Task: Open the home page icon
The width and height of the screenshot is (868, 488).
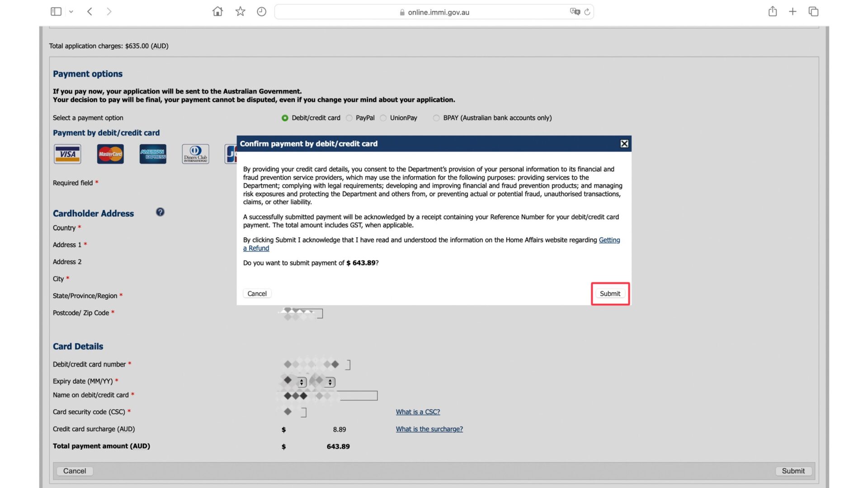Action: click(217, 12)
